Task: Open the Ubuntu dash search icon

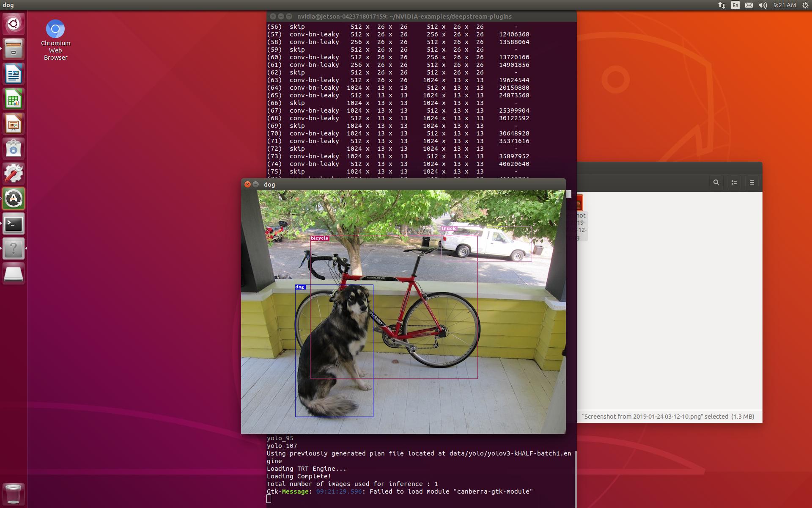Action: [x=14, y=23]
